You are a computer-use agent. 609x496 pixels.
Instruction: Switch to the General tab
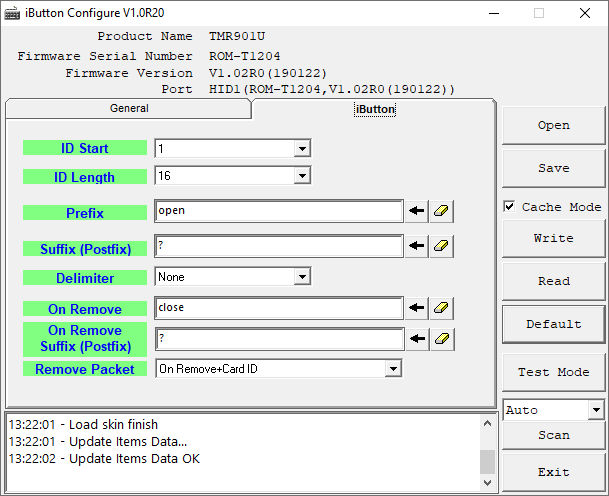pos(128,108)
